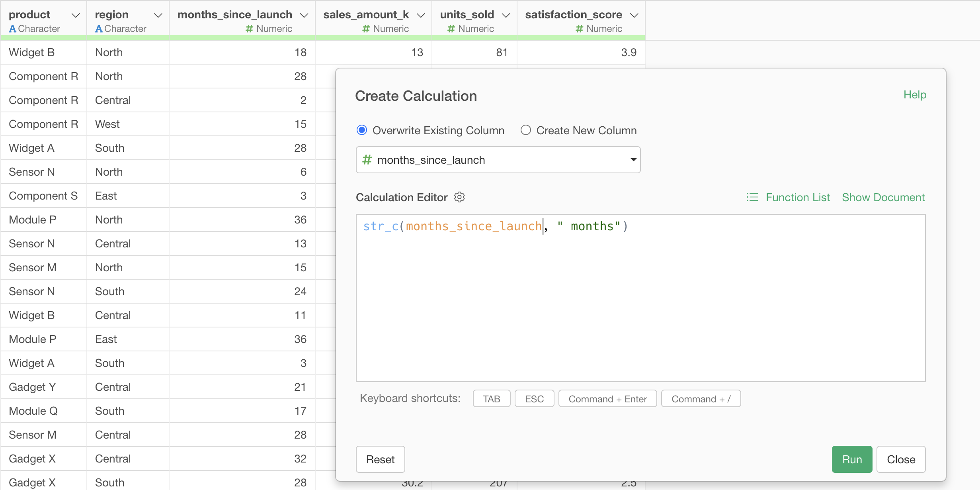The image size is (980, 490).
Task: Expand the region column header chevron
Action: tap(158, 15)
